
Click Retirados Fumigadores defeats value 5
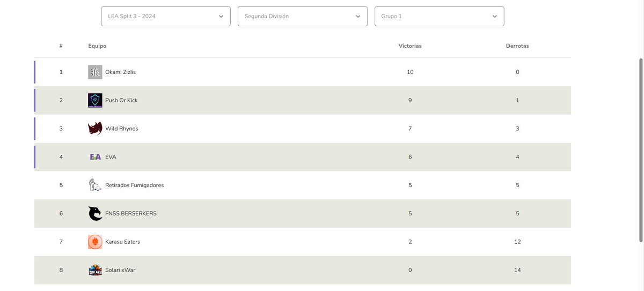point(517,185)
